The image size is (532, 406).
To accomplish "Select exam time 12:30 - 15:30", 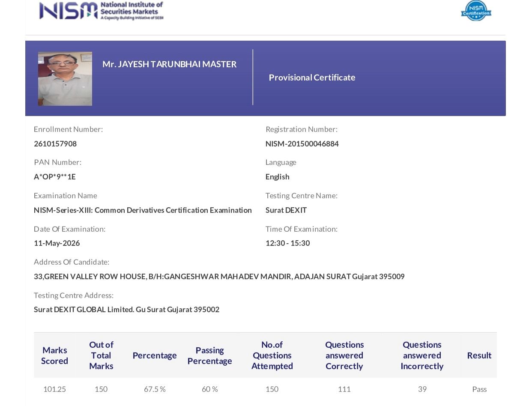I will pos(287,243).
